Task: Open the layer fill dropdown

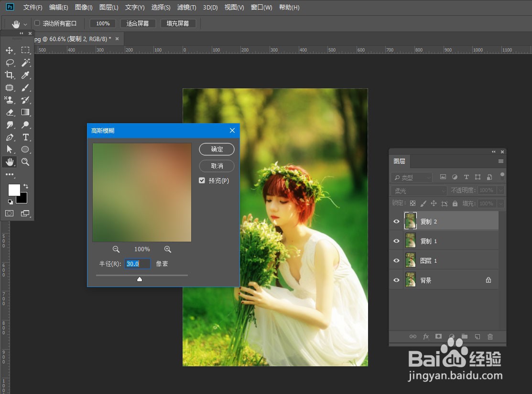Action: click(500, 203)
